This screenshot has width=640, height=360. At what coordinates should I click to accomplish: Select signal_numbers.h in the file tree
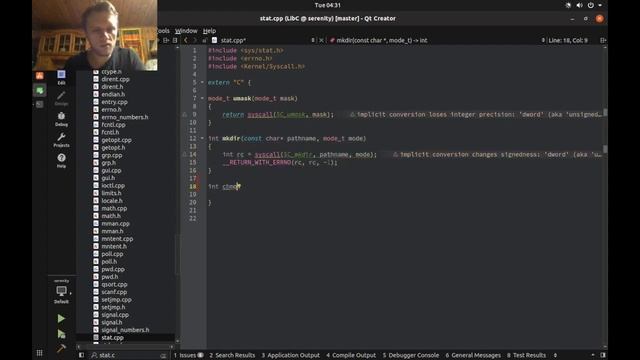(x=125, y=330)
